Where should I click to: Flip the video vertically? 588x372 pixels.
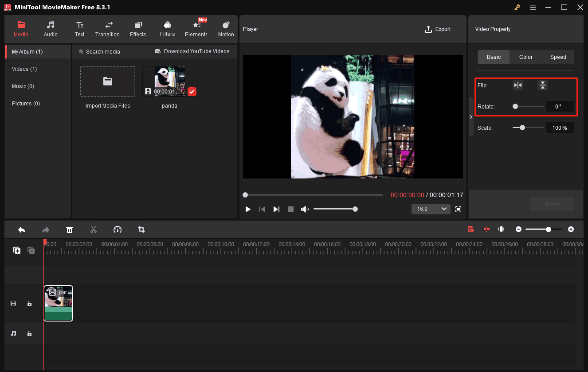[542, 85]
